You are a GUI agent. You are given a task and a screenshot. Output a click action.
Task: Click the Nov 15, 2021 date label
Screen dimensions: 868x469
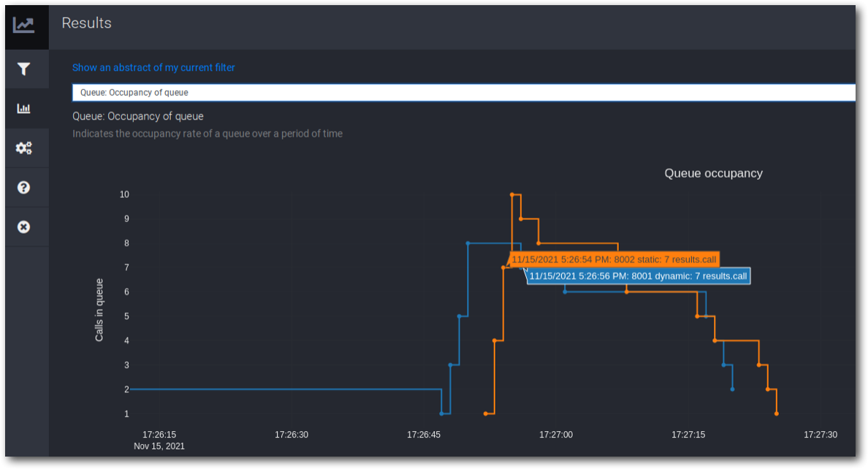(x=159, y=446)
